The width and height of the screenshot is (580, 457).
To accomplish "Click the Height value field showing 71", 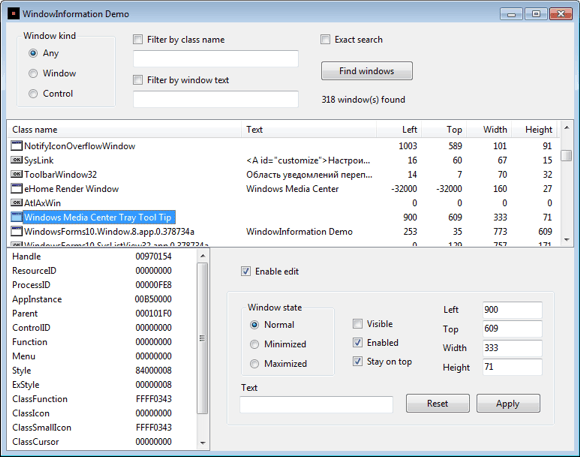I will tap(512, 367).
